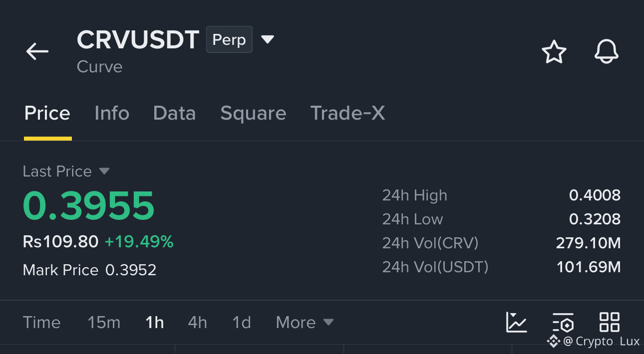Open chart settings icon next to grid
Viewport: 644px width, 354px height.
pyautogui.click(x=563, y=323)
